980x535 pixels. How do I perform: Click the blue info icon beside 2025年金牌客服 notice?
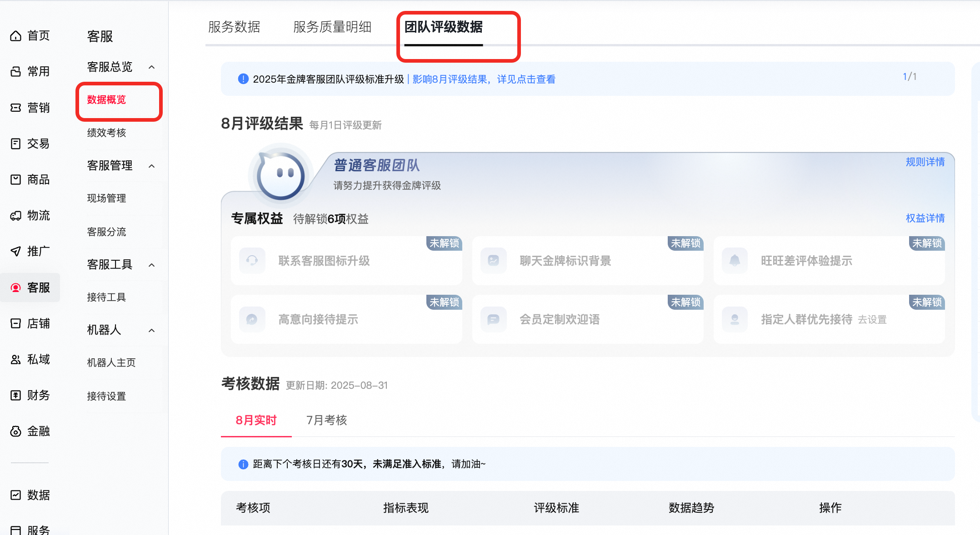pyautogui.click(x=243, y=79)
